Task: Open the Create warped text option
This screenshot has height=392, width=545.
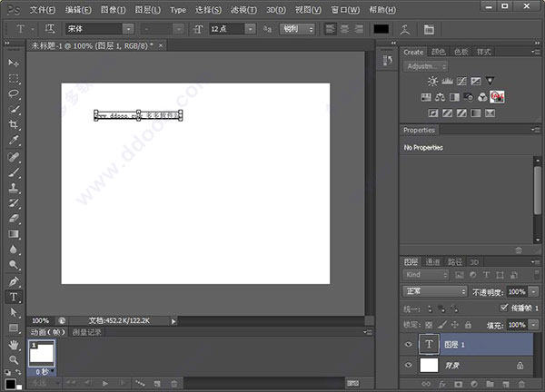Action: pos(404,29)
